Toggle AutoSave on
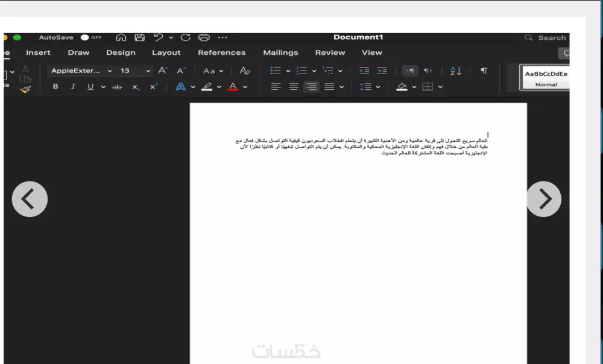This screenshot has height=364, width=603. tap(84, 36)
